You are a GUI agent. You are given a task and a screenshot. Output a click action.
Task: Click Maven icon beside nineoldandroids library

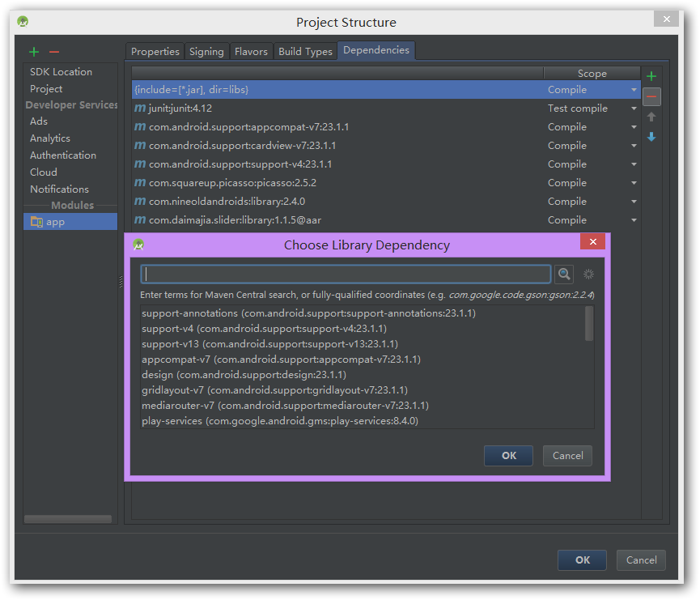(140, 202)
